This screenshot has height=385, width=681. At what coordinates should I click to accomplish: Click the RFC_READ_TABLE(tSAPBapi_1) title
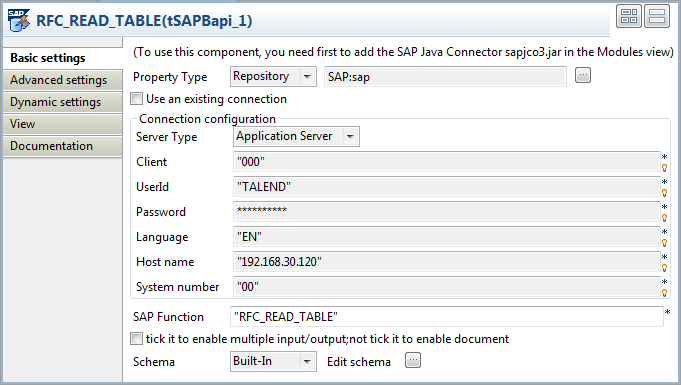click(x=144, y=21)
